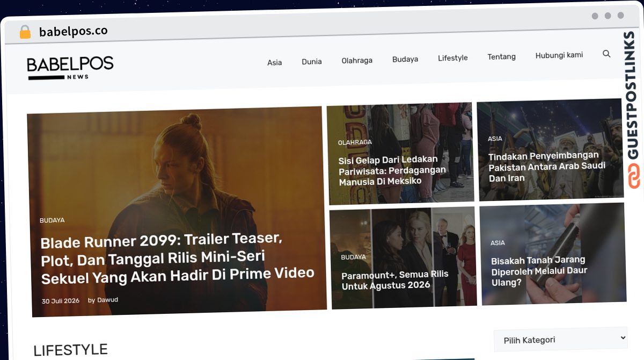Open the Tindakan Penyeimbangan Pakistan article

(x=546, y=167)
